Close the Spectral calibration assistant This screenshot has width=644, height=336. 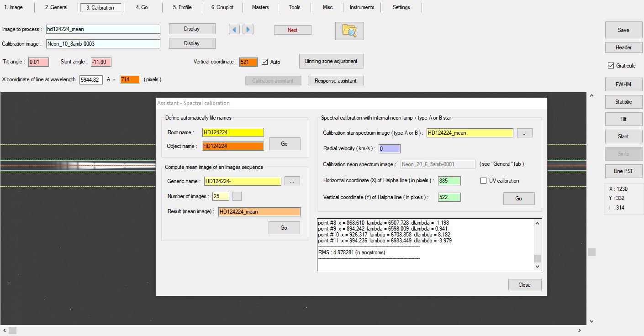point(524,285)
